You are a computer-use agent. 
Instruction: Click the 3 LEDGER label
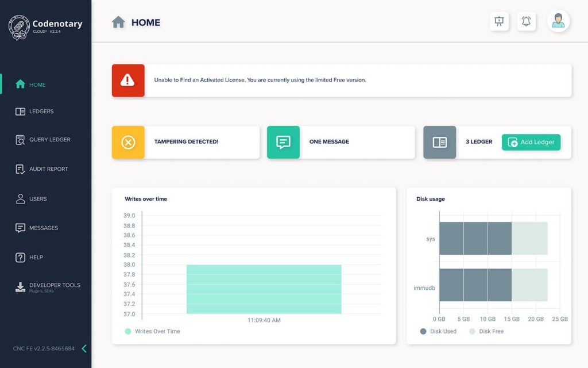(479, 141)
